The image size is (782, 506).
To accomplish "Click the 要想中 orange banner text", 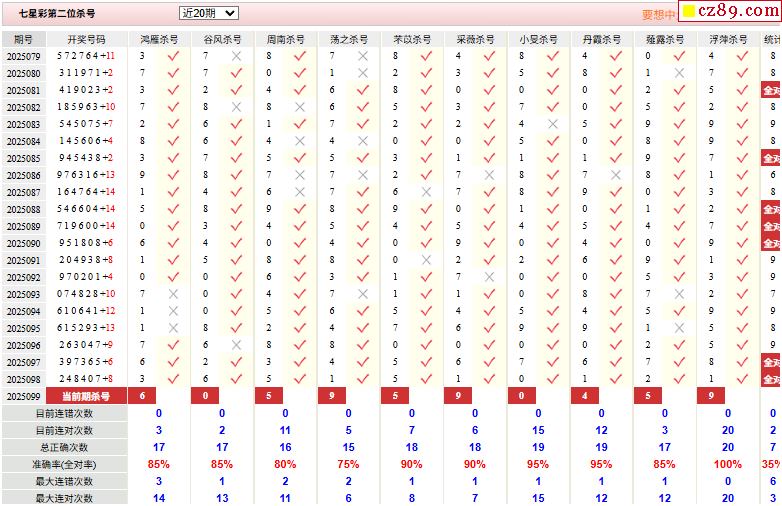I will click(658, 14).
